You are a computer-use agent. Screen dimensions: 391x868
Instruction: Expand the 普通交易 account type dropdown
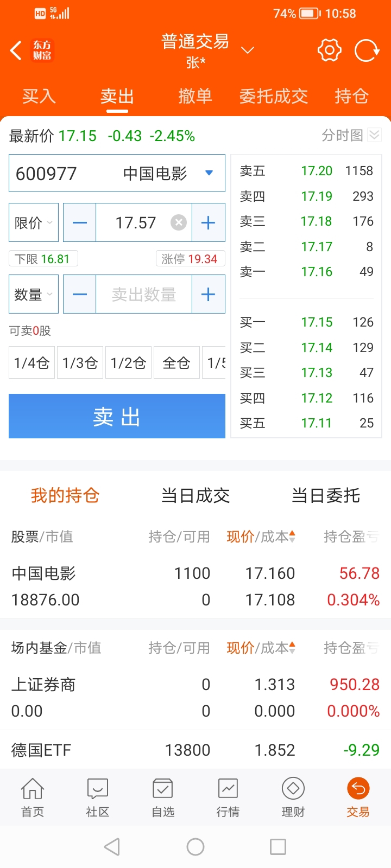[248, 50]
